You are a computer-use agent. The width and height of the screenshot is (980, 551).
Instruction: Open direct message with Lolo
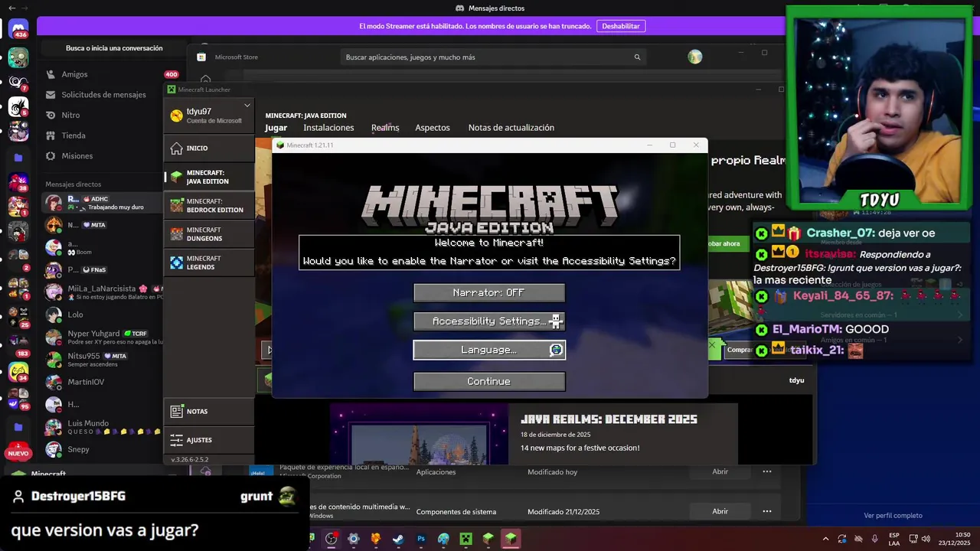pos(103,315)
